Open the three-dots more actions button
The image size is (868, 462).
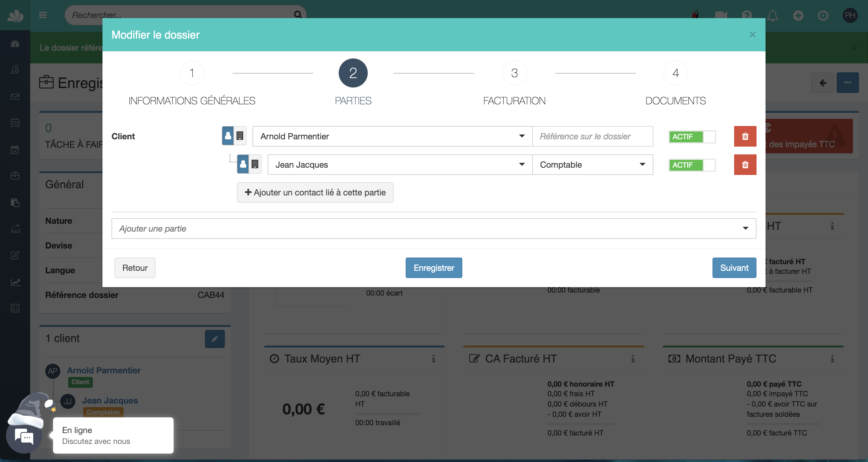[848, 83]
